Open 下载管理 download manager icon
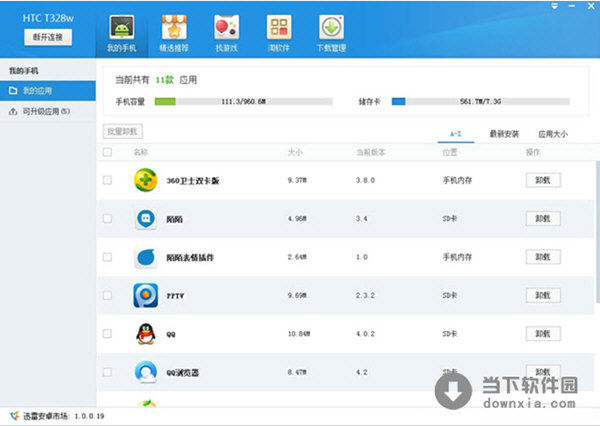Screen dimensions: 600x426 [332, 28]
